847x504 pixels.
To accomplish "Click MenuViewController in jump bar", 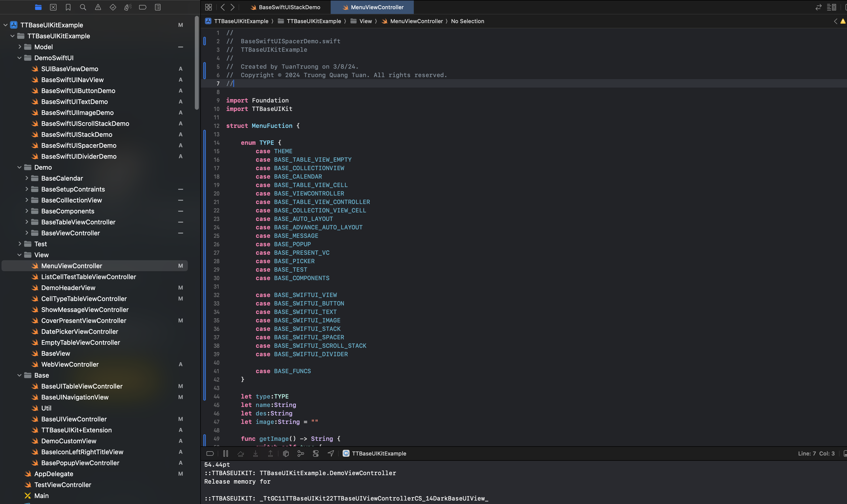I will pyautogui.click(x=412, y=21).
